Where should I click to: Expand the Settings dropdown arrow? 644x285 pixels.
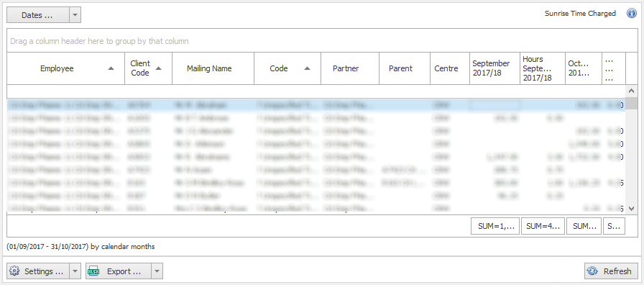(x=75, y=271)
